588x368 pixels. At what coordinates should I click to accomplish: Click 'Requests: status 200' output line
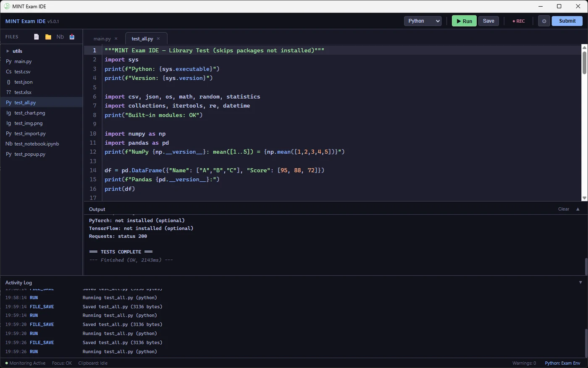pyautogui.click(x=118, y=236)
